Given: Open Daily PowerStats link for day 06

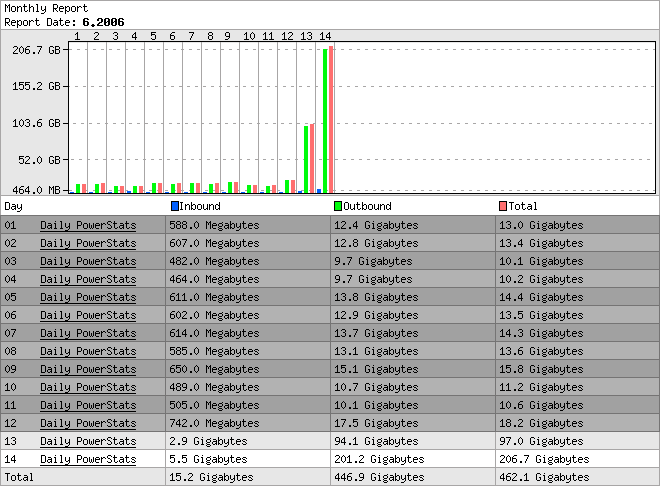Looking at the screenshot, I should (88, 316).
